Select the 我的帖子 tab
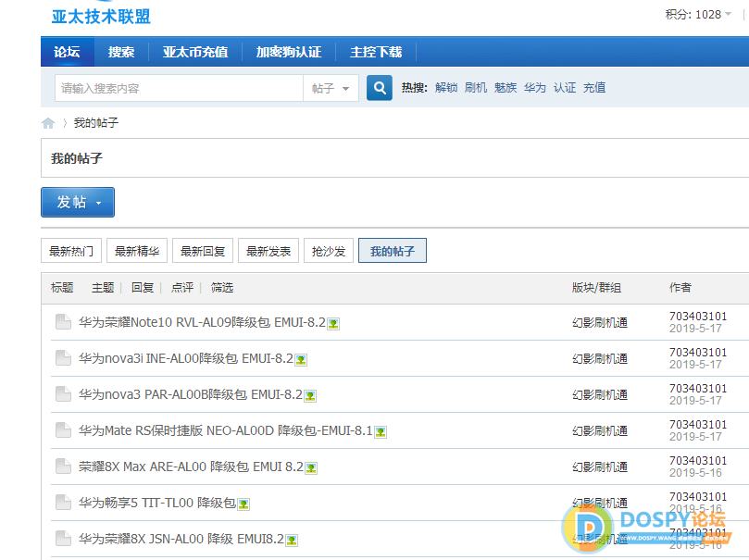This screenshot has height=560, width=749. (x=393, y=251)
